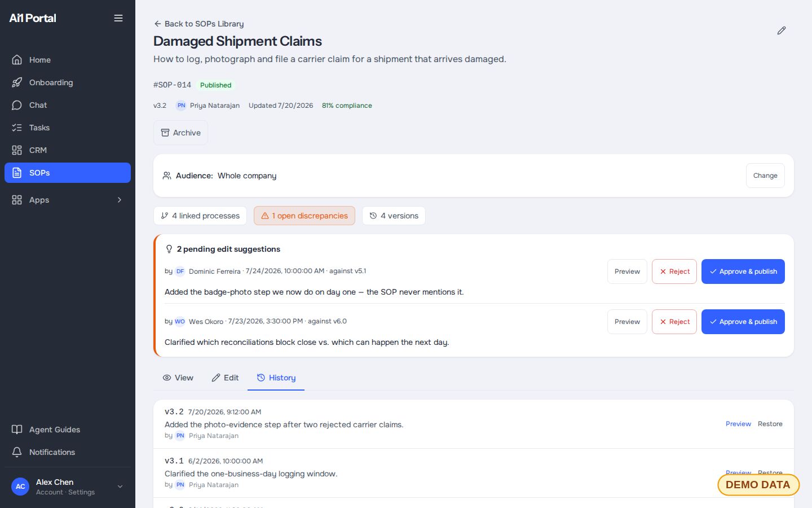Image resolution: width=812 pixels, height=508 pixels.
Task: Preview Wes Okoro's edit suggestion
Action: click(x=627, y=322)
